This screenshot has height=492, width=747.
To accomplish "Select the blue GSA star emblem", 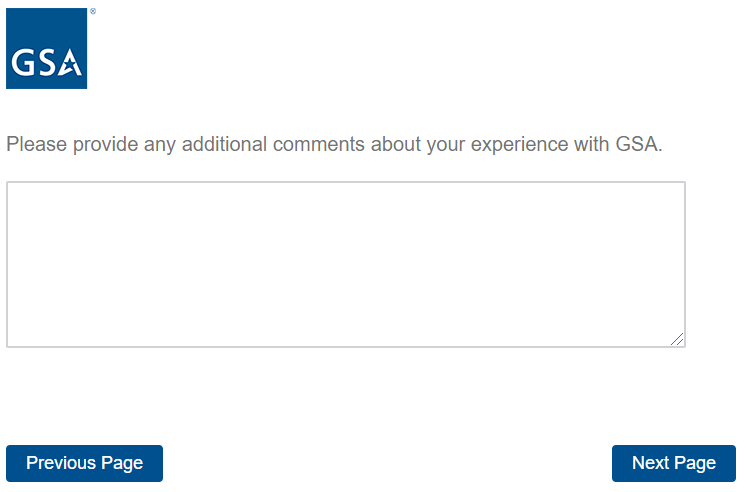I will coord(71,66).
